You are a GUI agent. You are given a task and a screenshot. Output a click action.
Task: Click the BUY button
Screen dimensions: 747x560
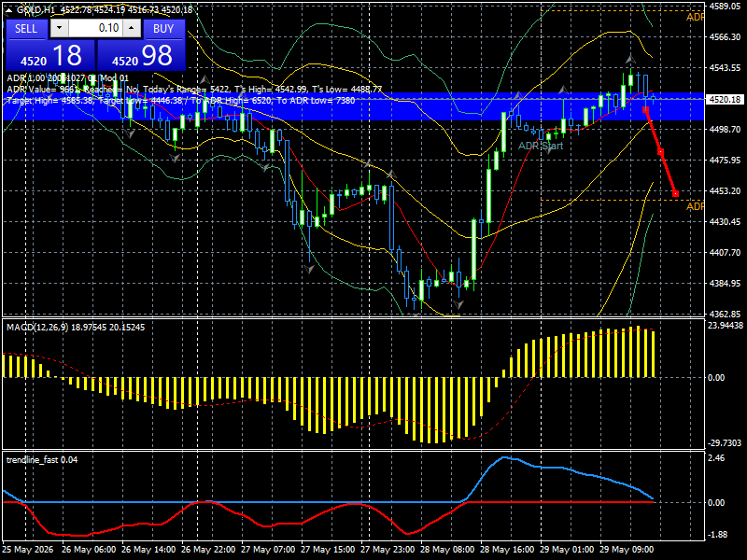click(163, 29)
